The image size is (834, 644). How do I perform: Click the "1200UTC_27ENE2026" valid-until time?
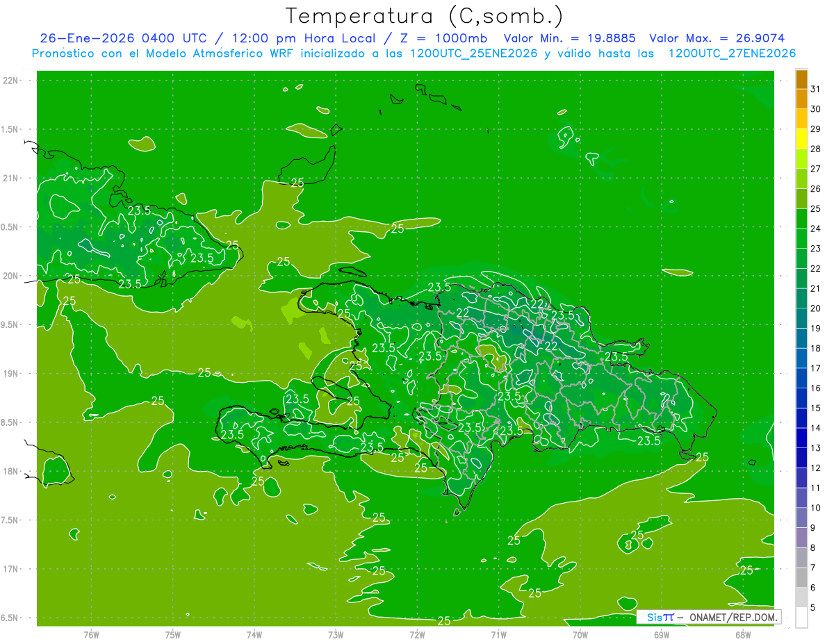(732, 53)
